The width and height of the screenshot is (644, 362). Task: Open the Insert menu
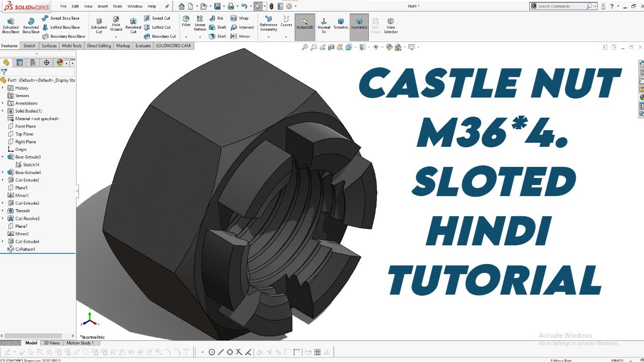pyautogui.click(x=103, y=7)
